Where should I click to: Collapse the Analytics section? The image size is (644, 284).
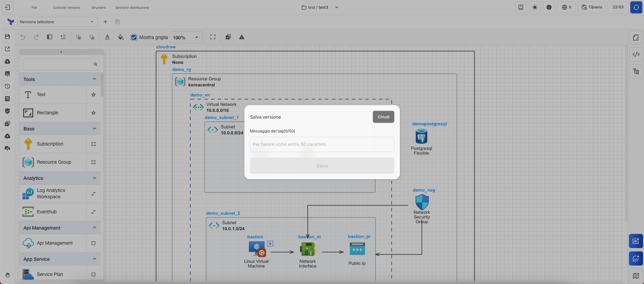94,178
